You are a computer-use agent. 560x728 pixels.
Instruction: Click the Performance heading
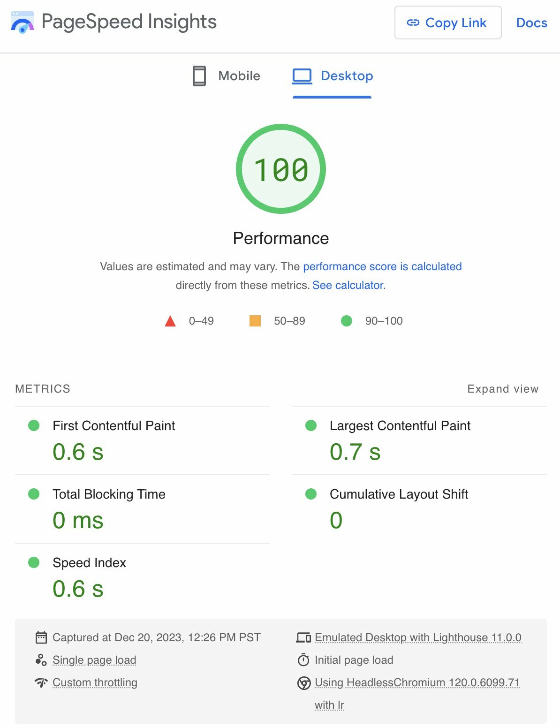point(281,238)
